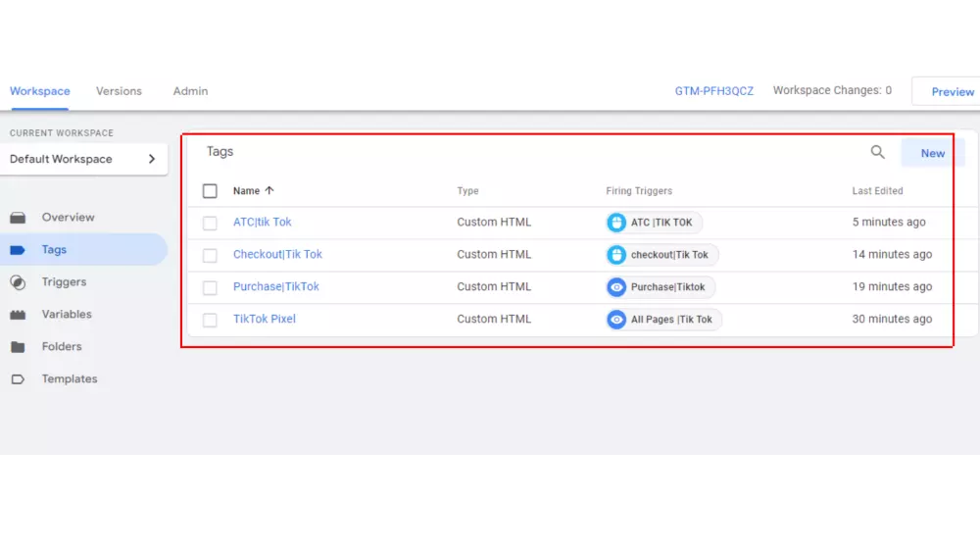Toggle the select-all tags checkbox

210,191
